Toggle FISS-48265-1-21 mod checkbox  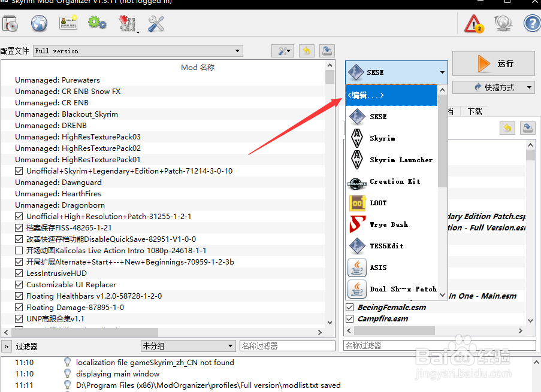(19, 228)
